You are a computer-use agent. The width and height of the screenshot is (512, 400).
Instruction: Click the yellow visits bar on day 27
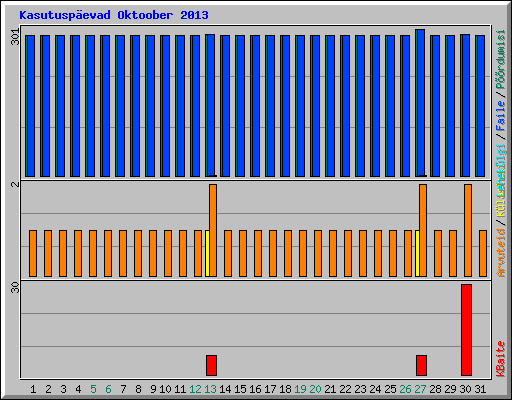(417, 253)
